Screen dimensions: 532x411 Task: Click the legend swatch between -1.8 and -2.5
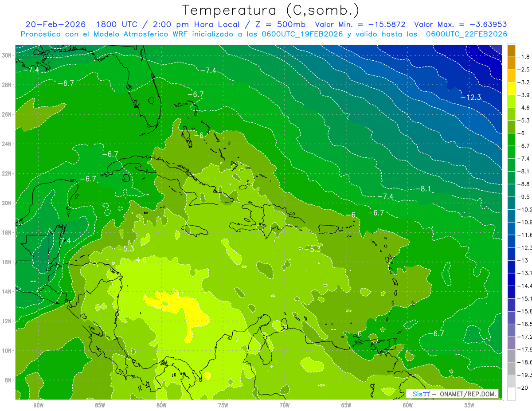pos(511,63)
